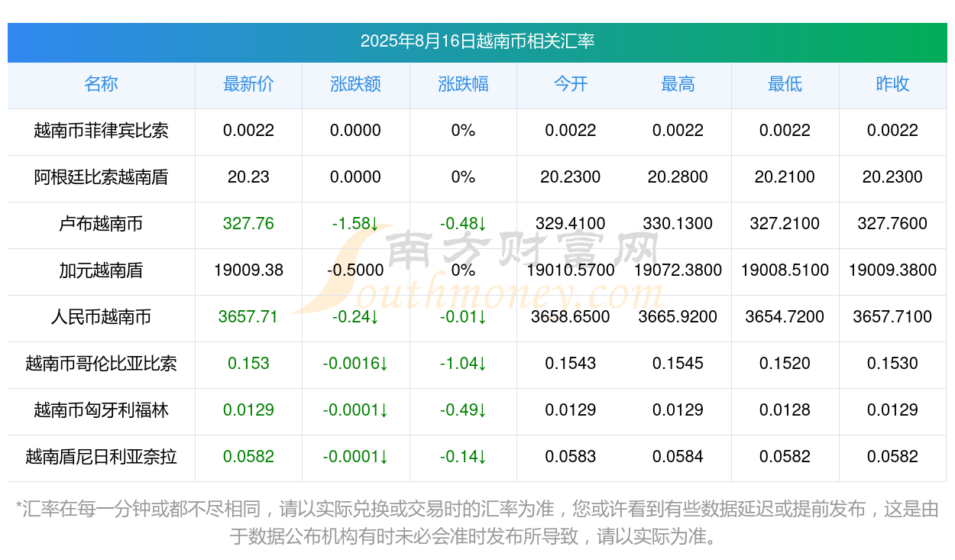
Task: Click the row name 人民币越南币
Action: (x=101, y=317)
